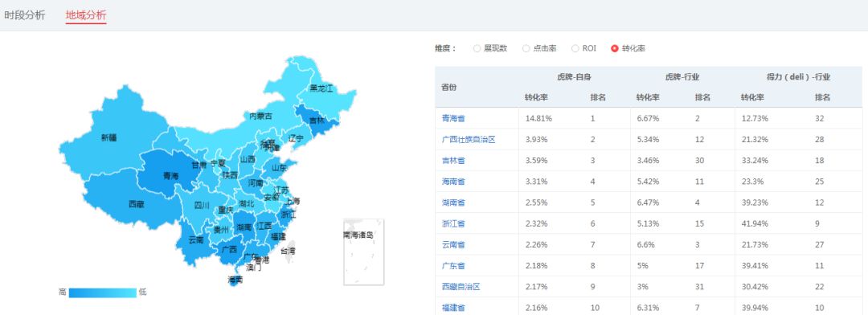Open the 湖南省 province link

[453, 202]
